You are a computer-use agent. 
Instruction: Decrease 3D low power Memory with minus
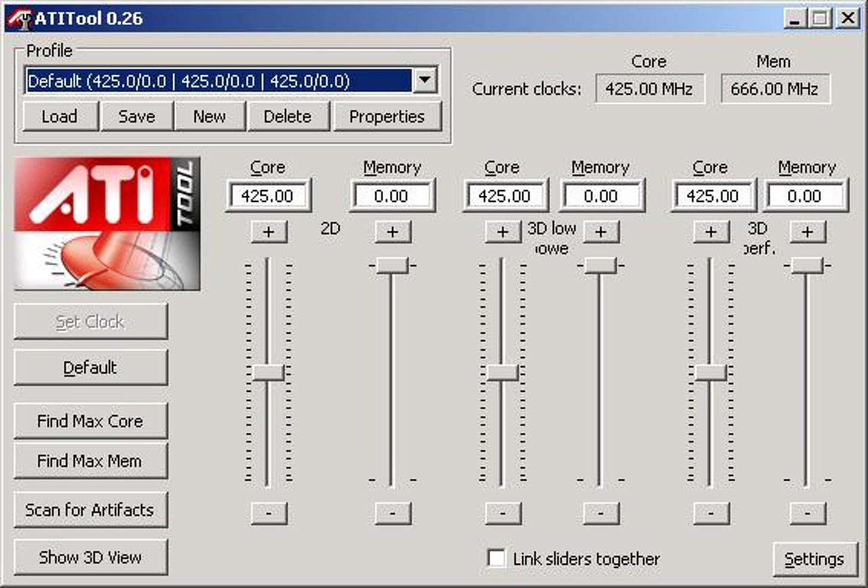[x=601, y=513]
